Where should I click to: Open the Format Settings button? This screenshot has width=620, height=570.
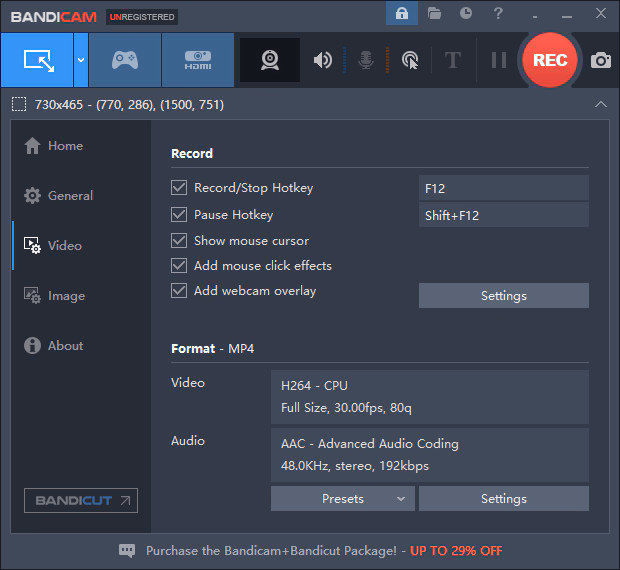point(504,498)
